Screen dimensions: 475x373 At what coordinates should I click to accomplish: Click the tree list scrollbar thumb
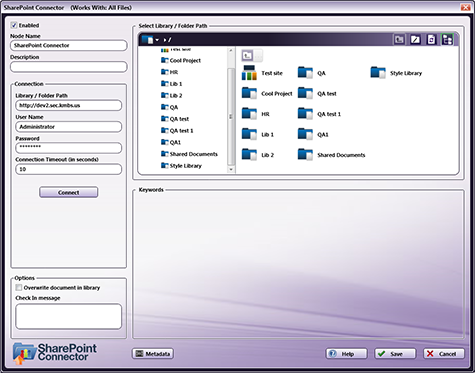tap(231, 116)
